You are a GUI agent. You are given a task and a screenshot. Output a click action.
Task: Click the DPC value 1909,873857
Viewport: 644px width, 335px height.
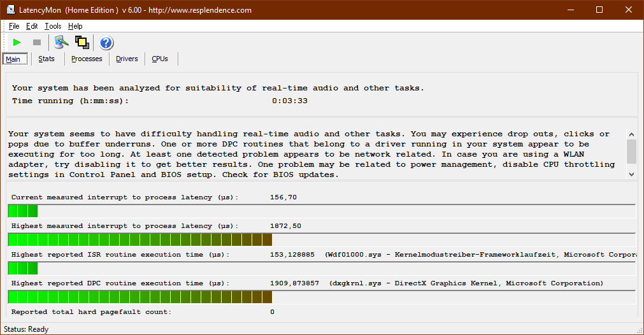click(294, 283)
